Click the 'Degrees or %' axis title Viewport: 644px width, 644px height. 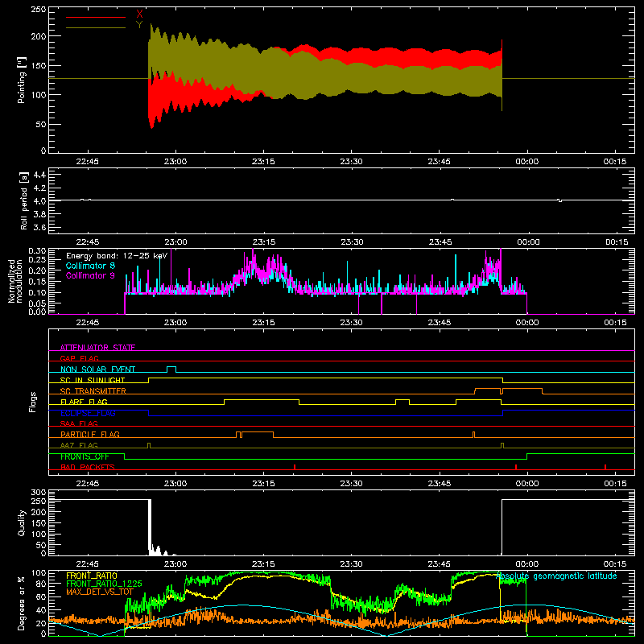pyautogui.click(x=22, y=604)
